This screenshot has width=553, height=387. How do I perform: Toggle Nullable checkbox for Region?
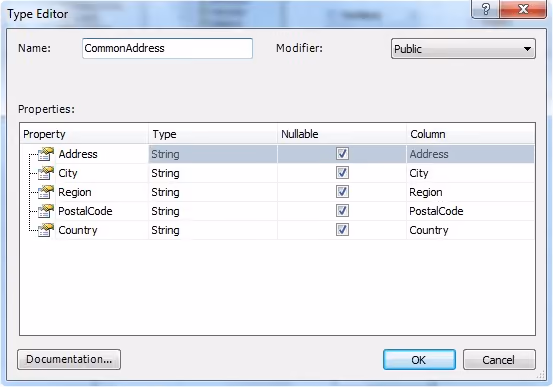tap(342, 192)
